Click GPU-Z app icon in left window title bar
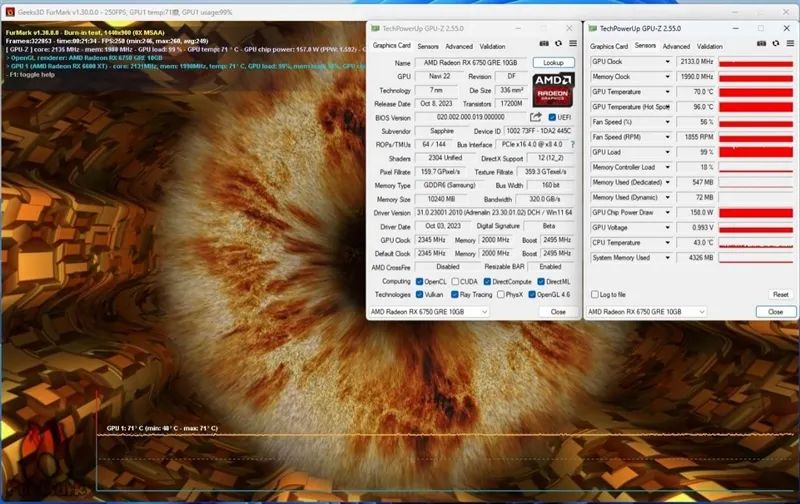 pyautogui.click(x=375, y=29)
